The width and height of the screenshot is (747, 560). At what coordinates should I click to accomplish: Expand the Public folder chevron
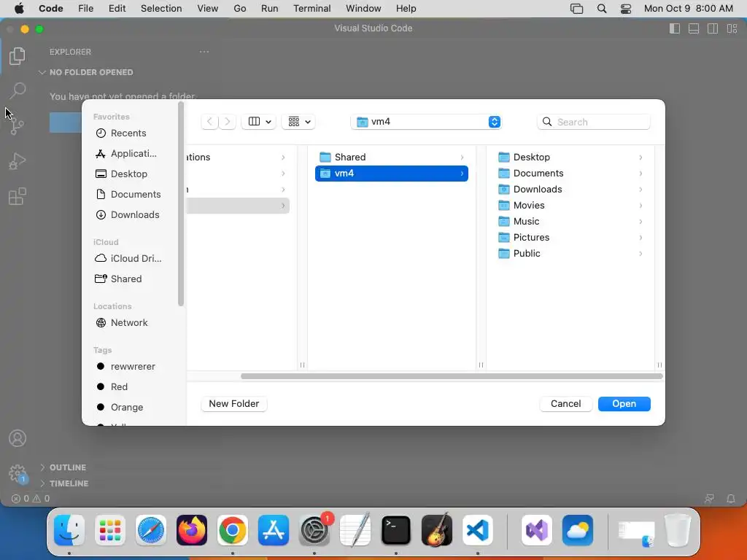tap(640, 253)
